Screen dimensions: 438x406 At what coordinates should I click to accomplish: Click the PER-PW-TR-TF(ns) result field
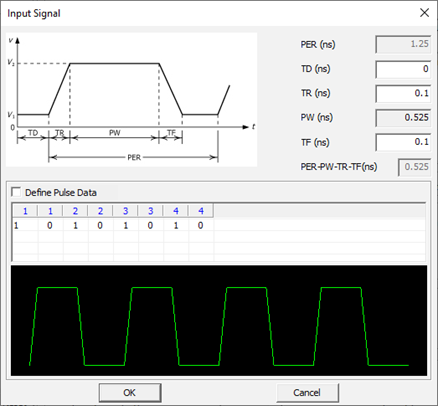[x=414, y=167]
